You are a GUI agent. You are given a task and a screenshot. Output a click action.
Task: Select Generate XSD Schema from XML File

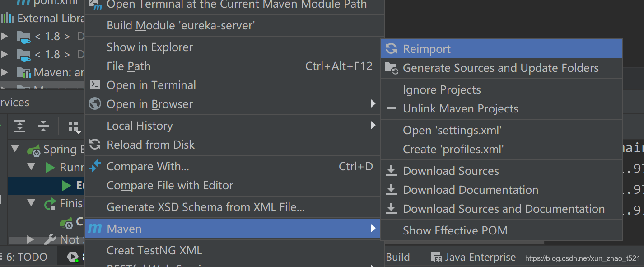(x=233, y=207)
